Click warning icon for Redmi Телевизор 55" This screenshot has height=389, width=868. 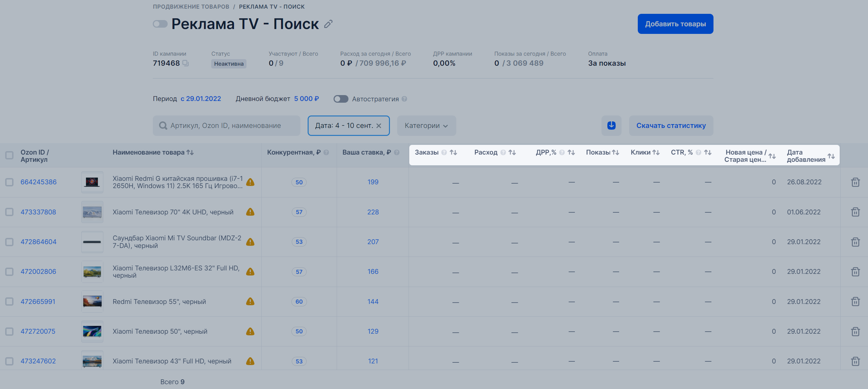pyautogui.click(x=250, y=302)
